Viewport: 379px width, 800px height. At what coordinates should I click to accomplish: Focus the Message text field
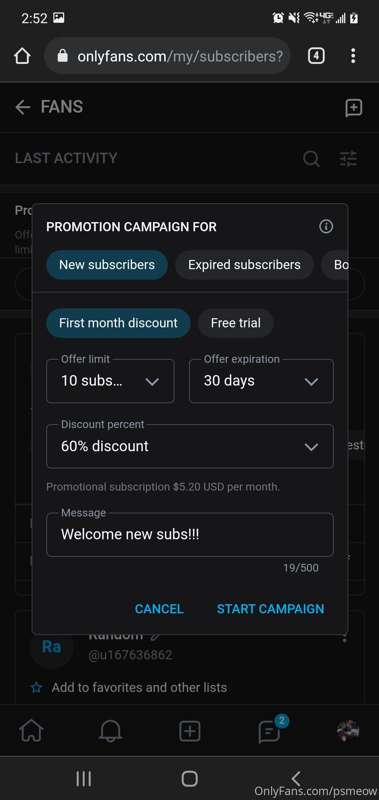click(x=190, y=534)
